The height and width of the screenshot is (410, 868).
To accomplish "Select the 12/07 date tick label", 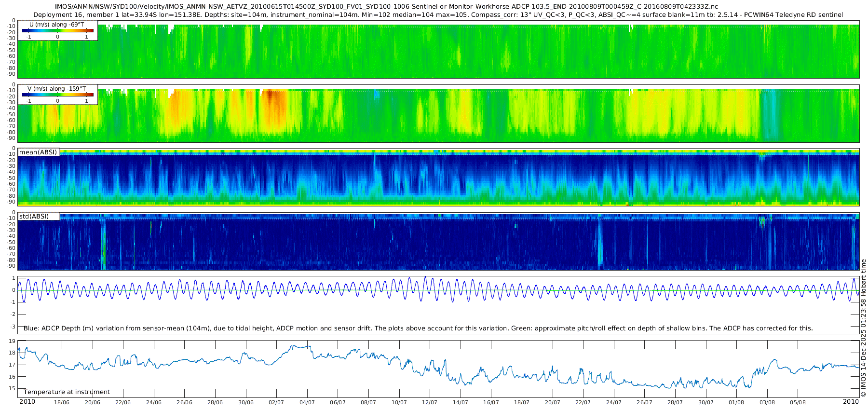I will pos(430,402).
